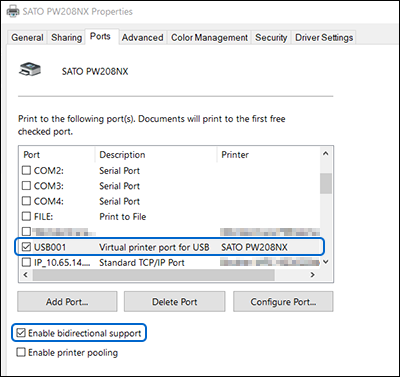Click 'Serial Port' text in COM3 row
The height and width of the screenshot is (377, 400).
pyautogui.click(x=119, y=186)
